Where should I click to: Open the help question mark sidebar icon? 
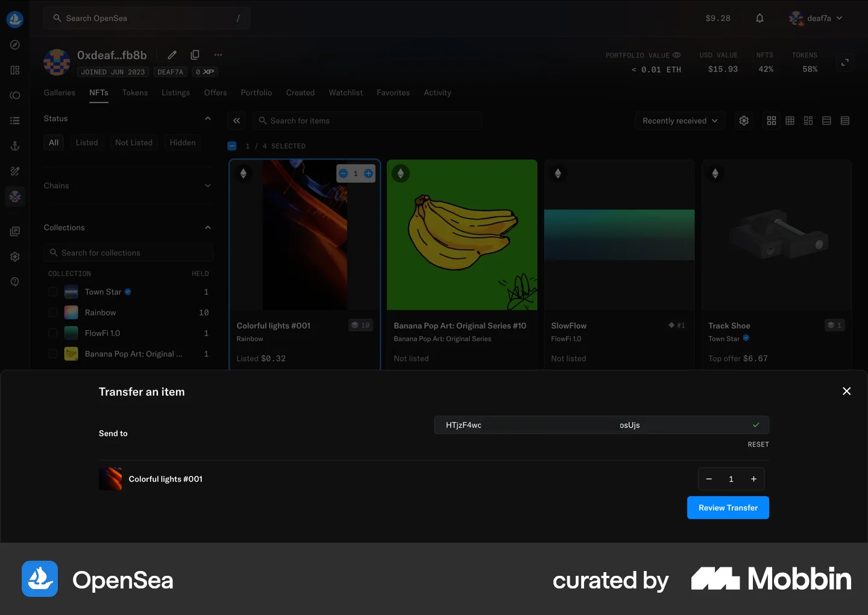pos(15,282)
